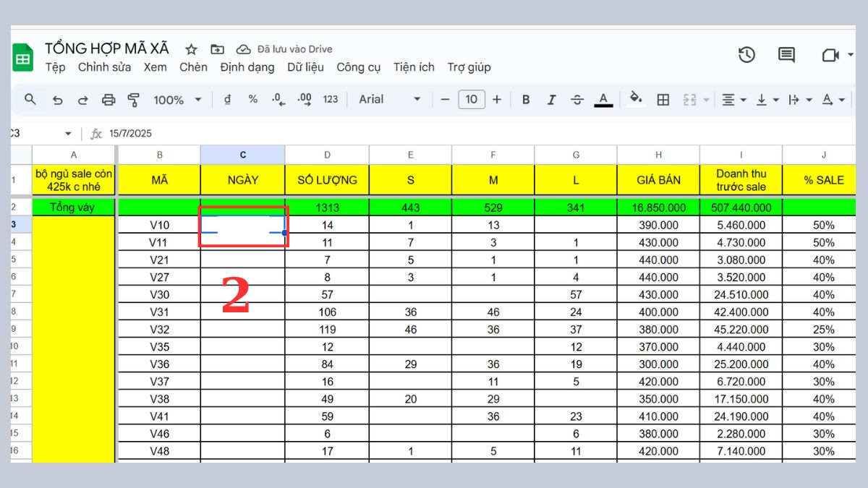
Task: Open the Chèn menu
Action: click(193, 67)
